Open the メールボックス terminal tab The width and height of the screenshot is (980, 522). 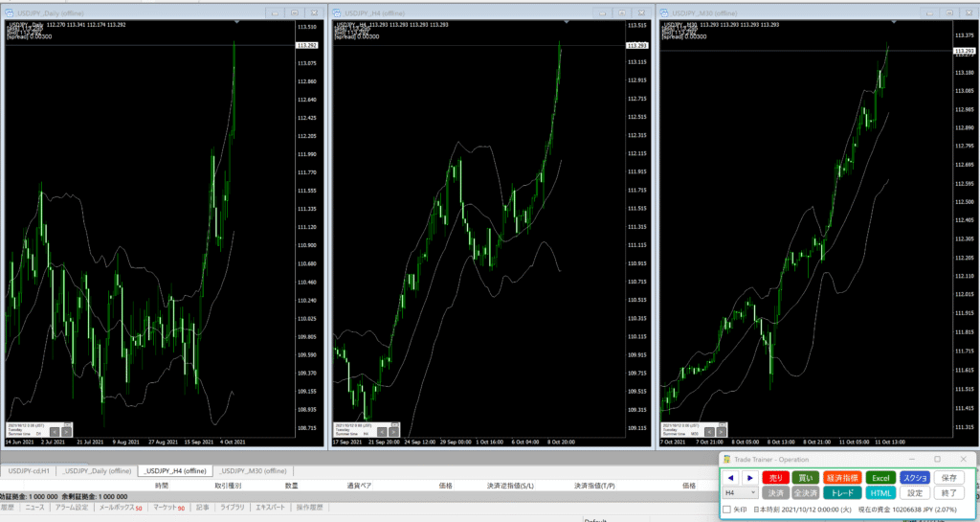tap(121, 508)
